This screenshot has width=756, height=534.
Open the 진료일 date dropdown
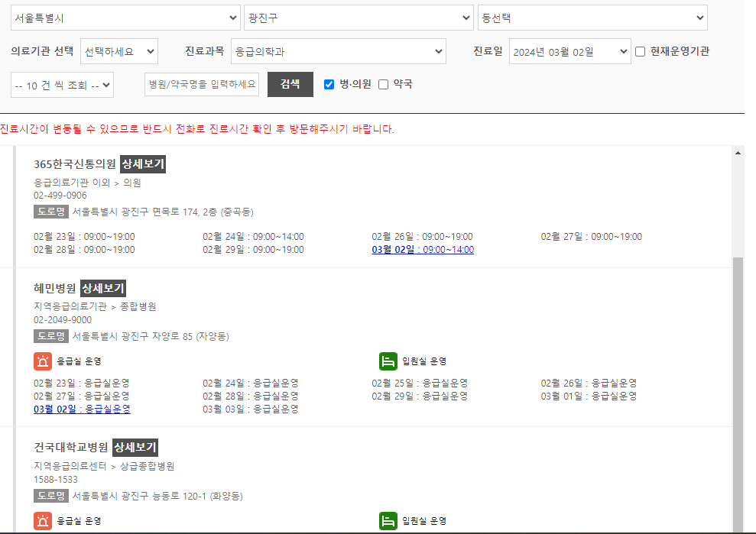tap(569, 50)
